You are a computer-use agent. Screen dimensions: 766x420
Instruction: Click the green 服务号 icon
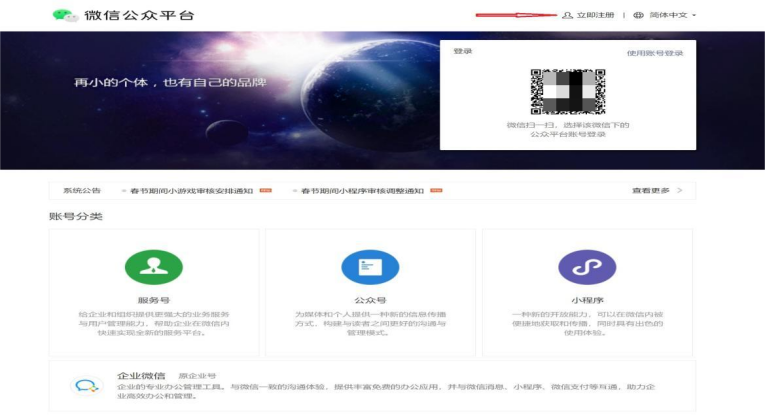coord(154,267)
